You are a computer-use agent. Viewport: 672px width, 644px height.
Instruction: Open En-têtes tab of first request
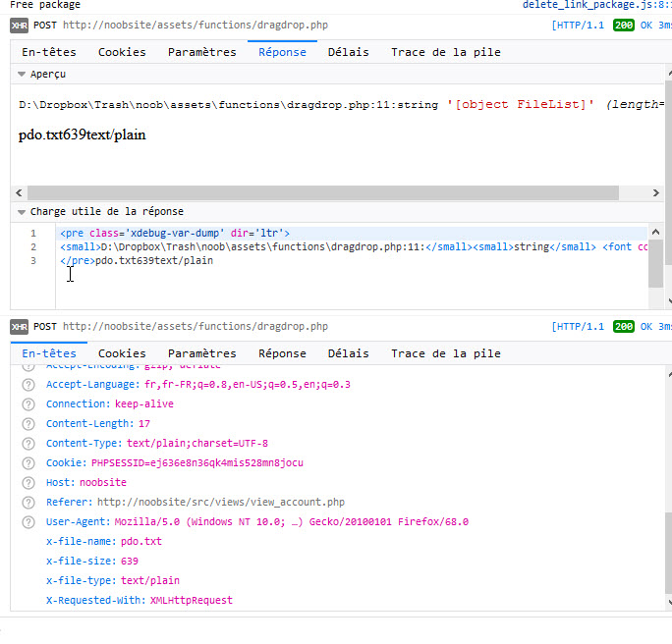49,52
